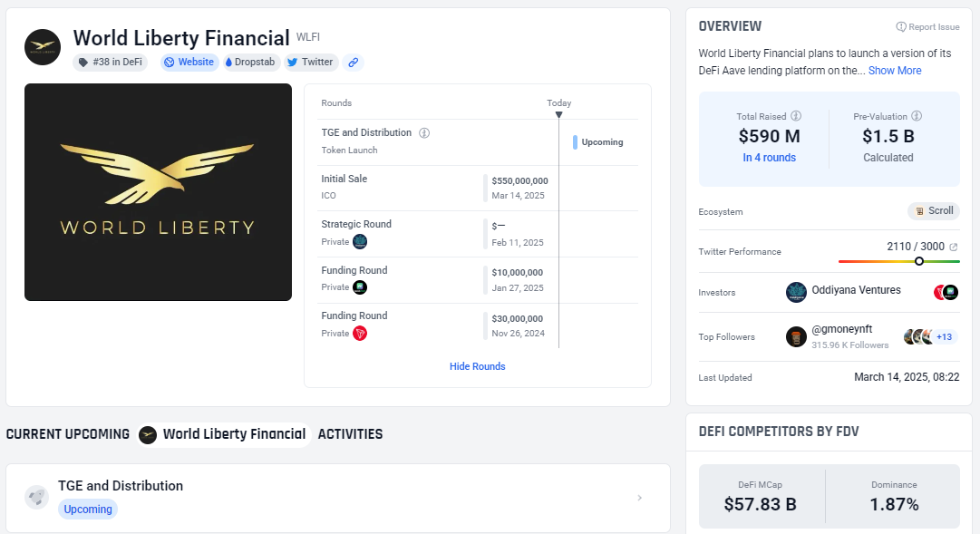Open the info icon next to Total Raised
The height and width of the screenshot is (534, 980).
click(796, 116)
